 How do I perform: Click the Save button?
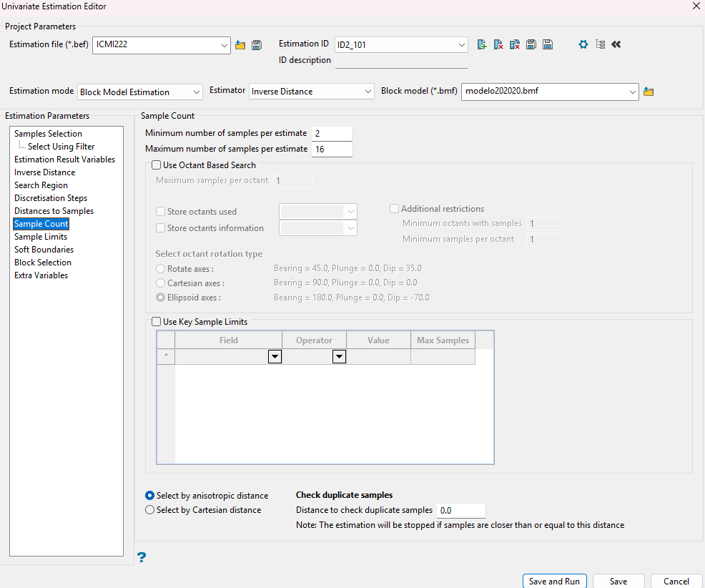pos(618,582)
